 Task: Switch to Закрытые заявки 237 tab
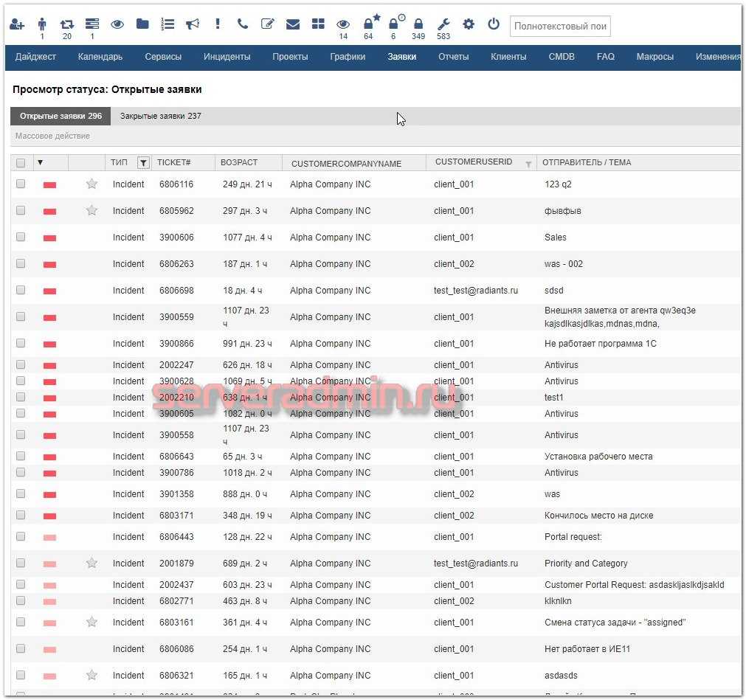(160, 117)
